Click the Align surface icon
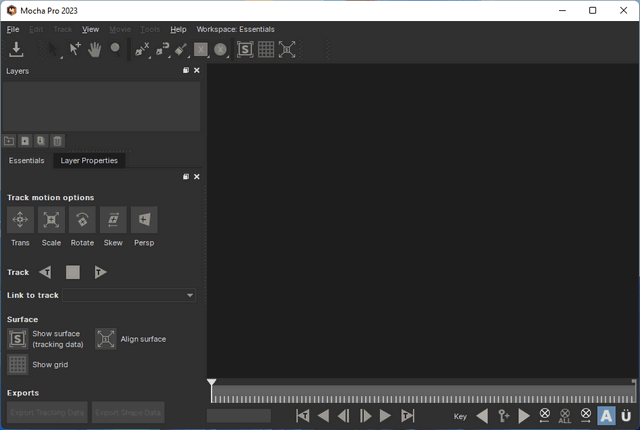Viewport: 640px width, 430px height. (106, 339)
